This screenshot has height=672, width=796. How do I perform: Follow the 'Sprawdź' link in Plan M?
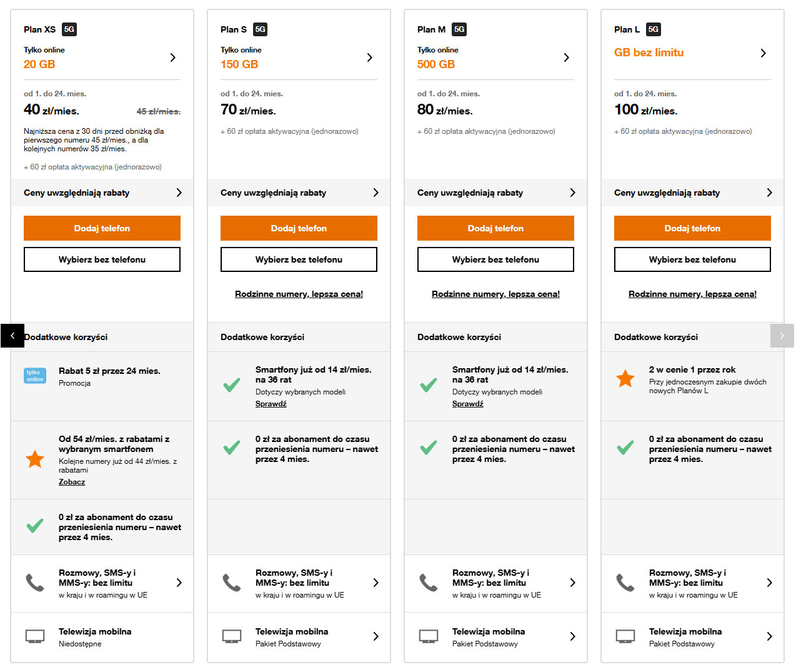click(x=468, y=404)
